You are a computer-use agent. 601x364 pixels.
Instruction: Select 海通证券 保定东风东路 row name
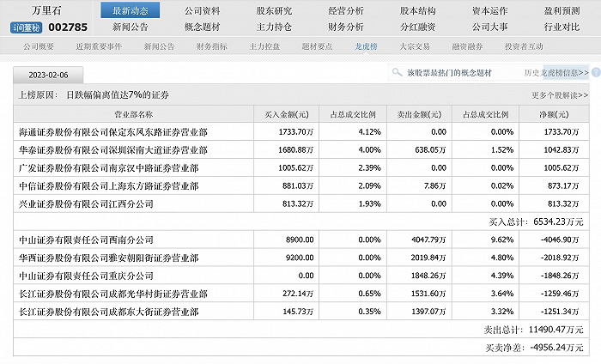(113, 132)
